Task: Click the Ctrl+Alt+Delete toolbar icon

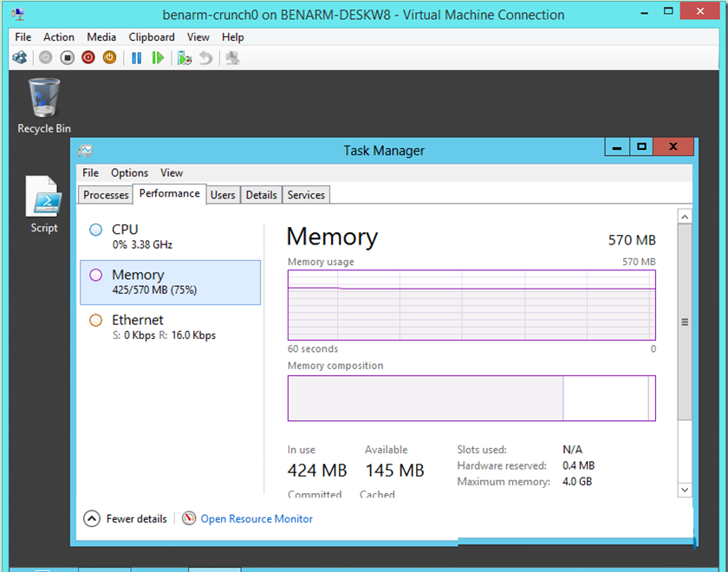Action: pyautogui.click(x=20, y=58)
